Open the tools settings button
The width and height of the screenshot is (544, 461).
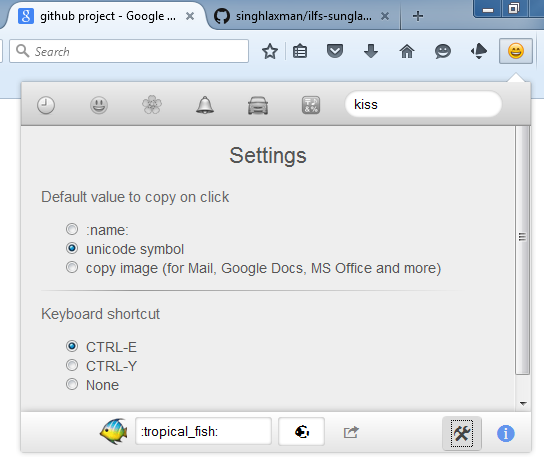[462, 433]
